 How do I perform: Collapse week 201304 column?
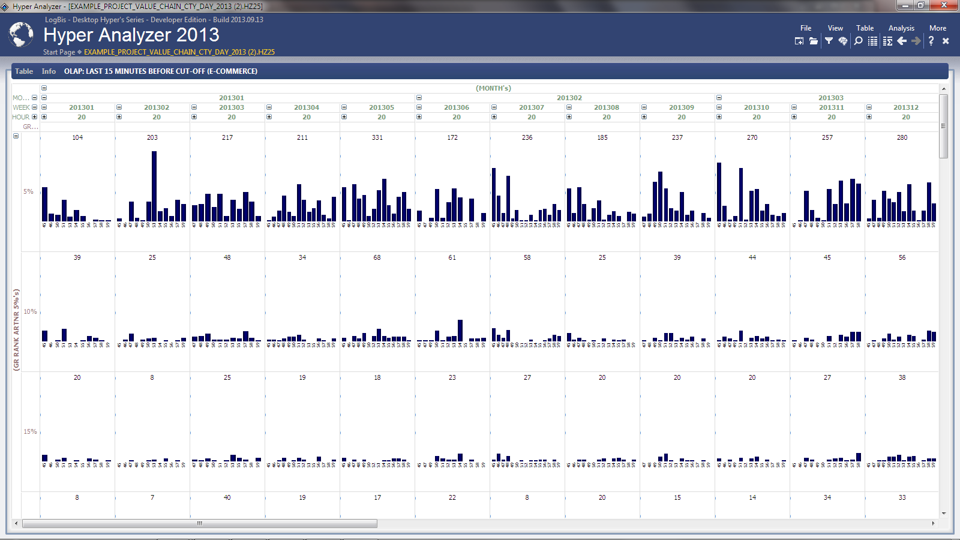point(269,107)
